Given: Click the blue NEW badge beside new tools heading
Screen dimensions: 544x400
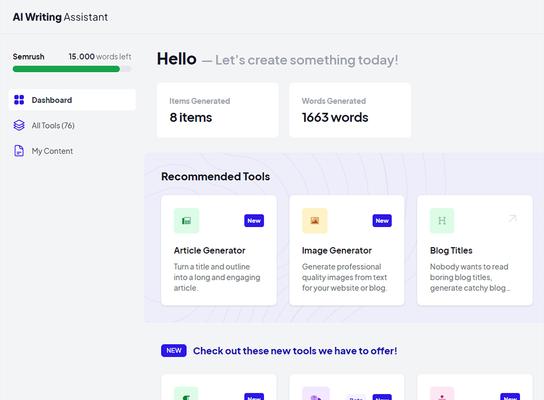Looking at the screenshot, I should click(x=174, y=351).
